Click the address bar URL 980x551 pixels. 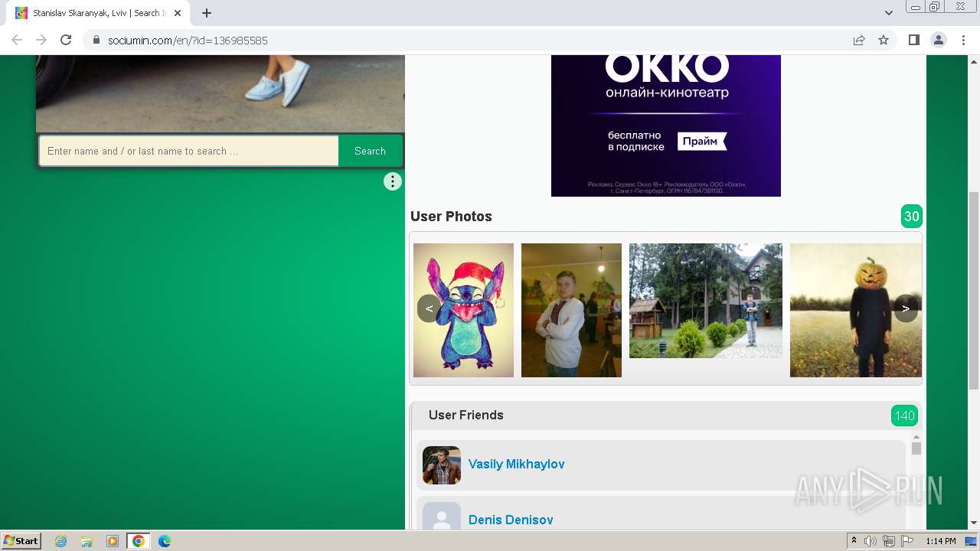[188, 40]
